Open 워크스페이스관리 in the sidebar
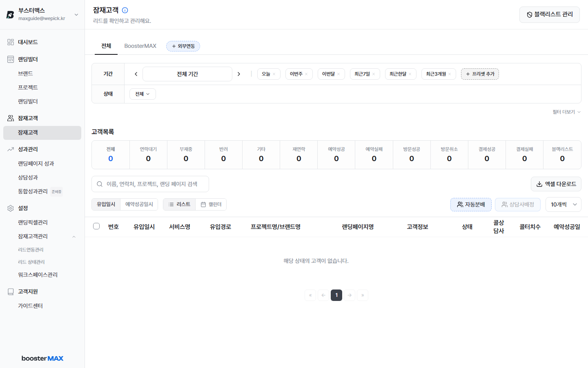The height and width of the screenshot is (368, 588). [x=38, y=275]
